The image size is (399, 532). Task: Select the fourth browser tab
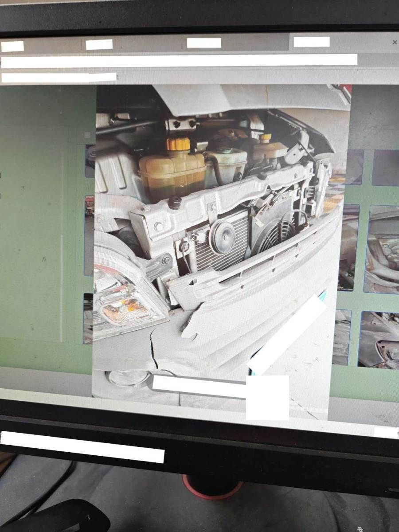click(312, 42)
